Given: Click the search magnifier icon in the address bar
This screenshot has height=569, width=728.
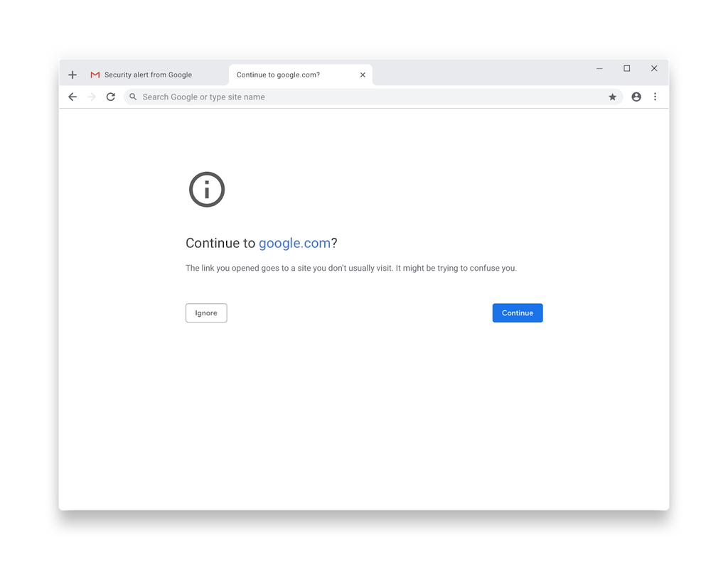Looking at the screenshot, I should 133,97.
